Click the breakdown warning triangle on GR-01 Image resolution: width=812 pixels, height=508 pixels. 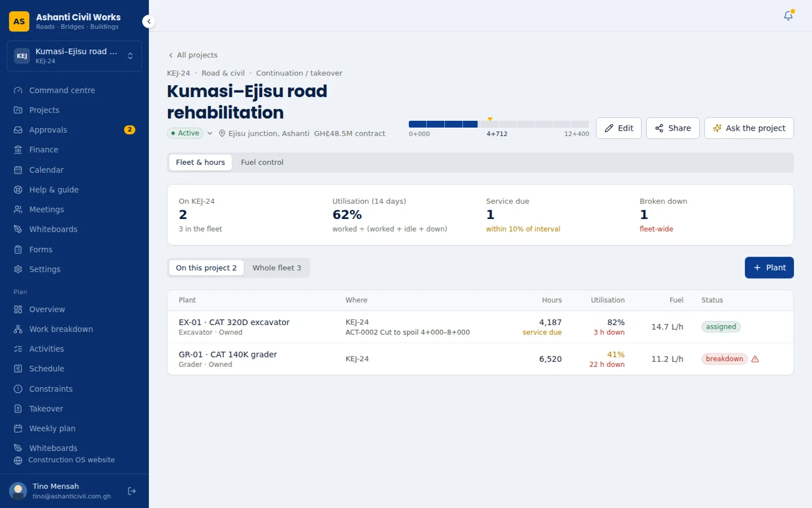(x=755, y=359)
